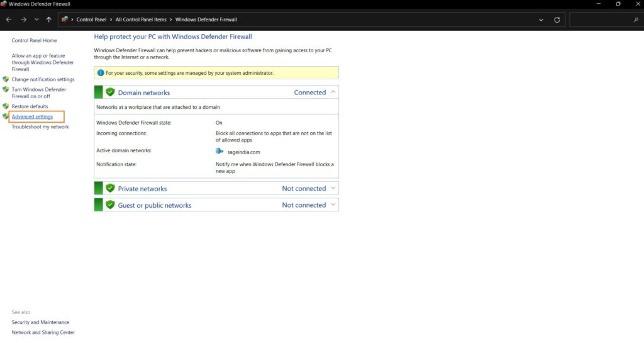Open Control Panel Home link
644x343 pixels.
coord(34,40)
